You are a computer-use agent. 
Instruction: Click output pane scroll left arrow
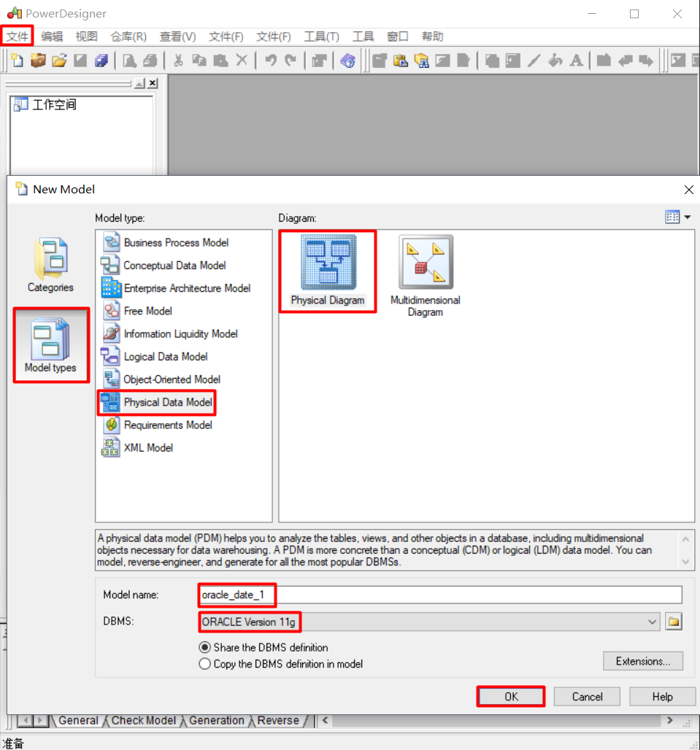point(326,720)
